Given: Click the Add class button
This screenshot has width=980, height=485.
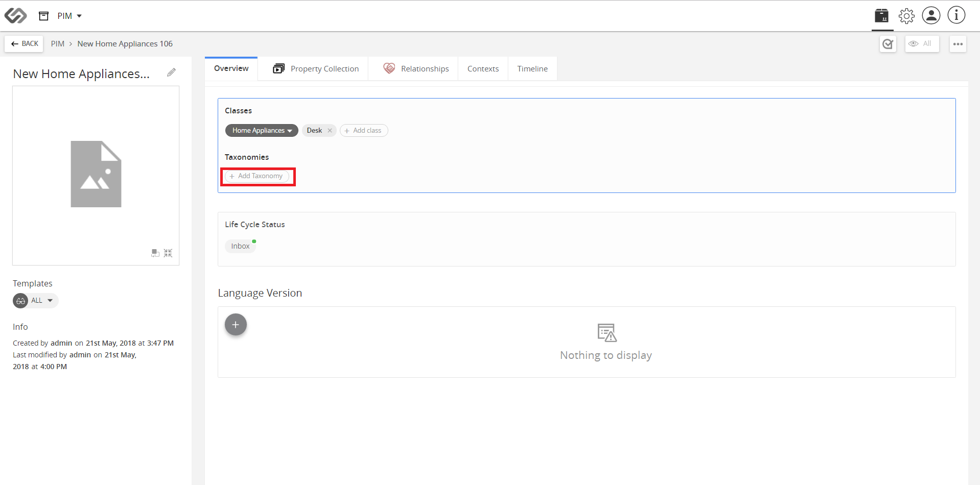Looking at the screenshot, I should 364,131.
